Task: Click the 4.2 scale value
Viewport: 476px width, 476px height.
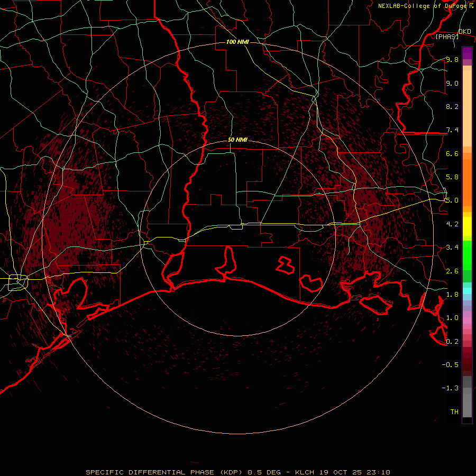Action: (x=452, y=224)
